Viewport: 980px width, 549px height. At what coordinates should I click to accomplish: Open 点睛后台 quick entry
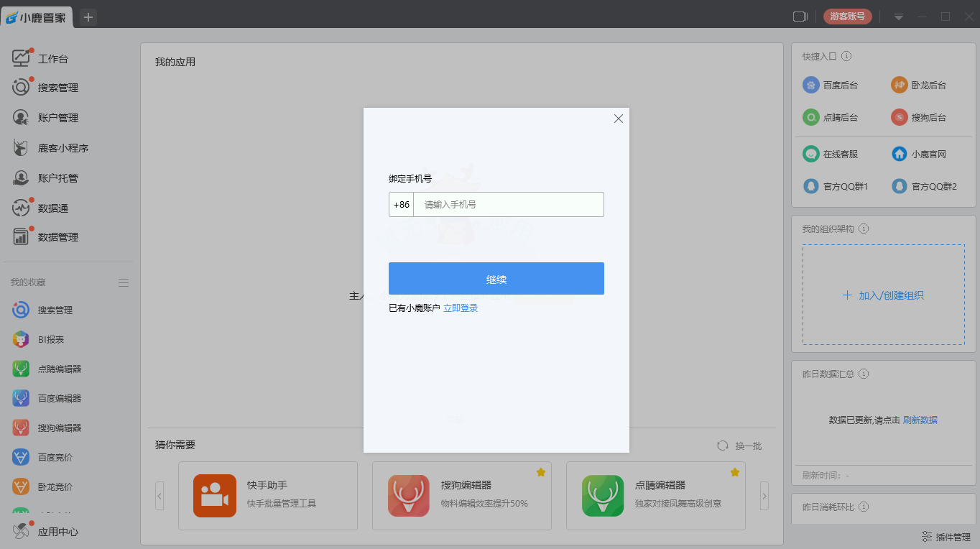point(830,117)
